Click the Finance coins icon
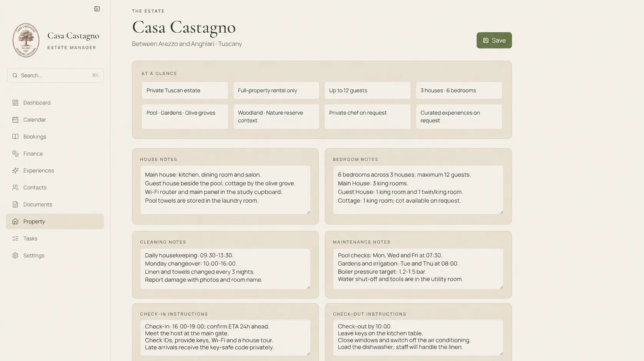The image size is (644, 361). pos(15,153)
